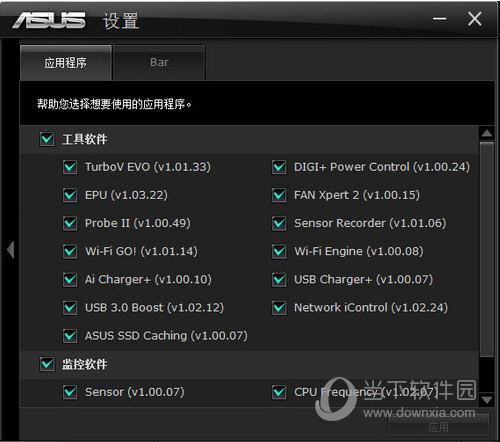The image size is (500, 442).
Task: Toggle the CPU Frequency checkbox
Action: [279, 392]
